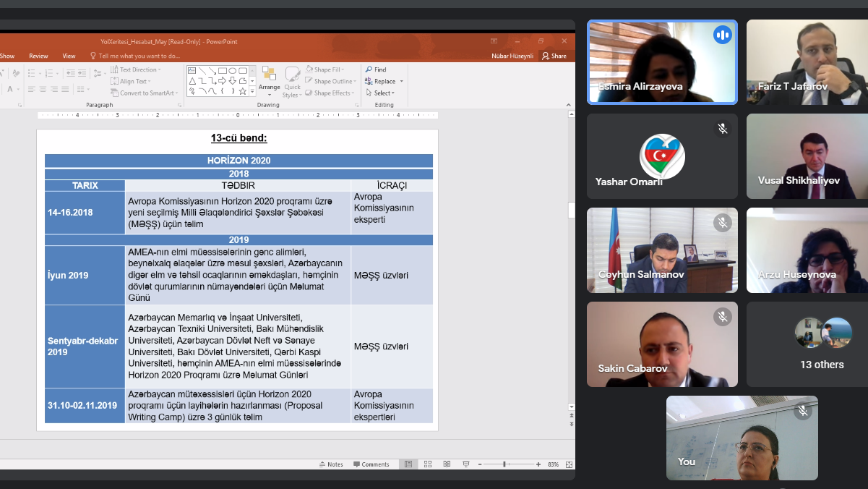Image resolution: width=868 pixels, height=489 pixels.
Task: Click the 'HORİZON 2020' table header
Action: [x=239, y=161]
